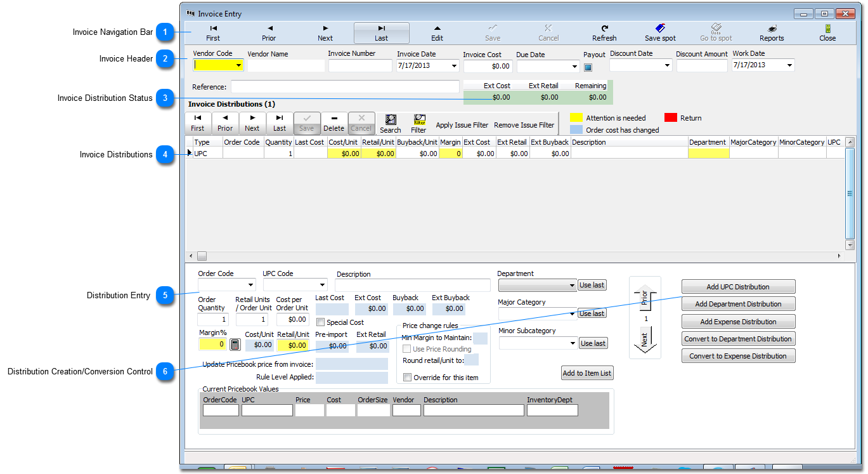The height and width of the screenshot is (474, 868).
Task: Open the Margin% calculator icon
Action: [x=234, y=345]
